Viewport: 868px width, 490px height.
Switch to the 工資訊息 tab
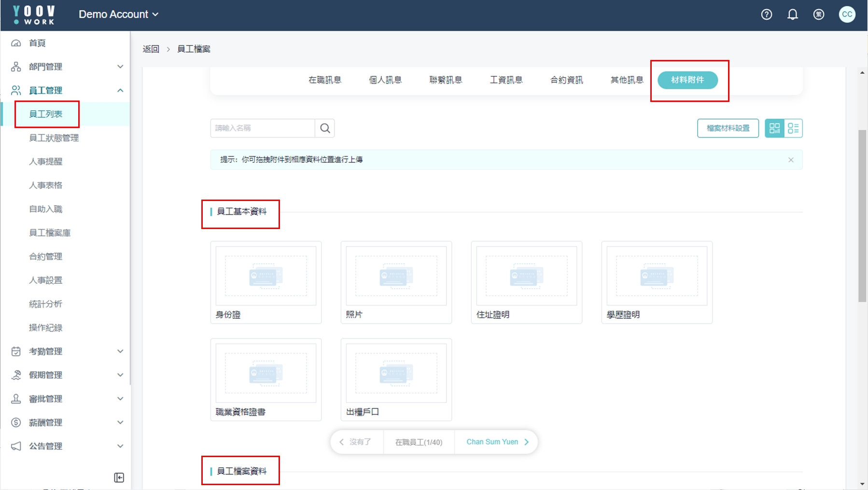pos(506,80)
